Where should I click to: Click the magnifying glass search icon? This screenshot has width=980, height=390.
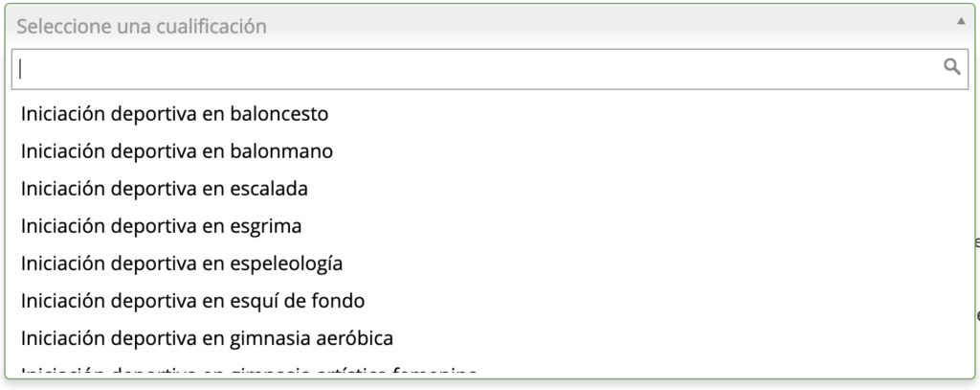pyautogui.click(x=951, y=66)
